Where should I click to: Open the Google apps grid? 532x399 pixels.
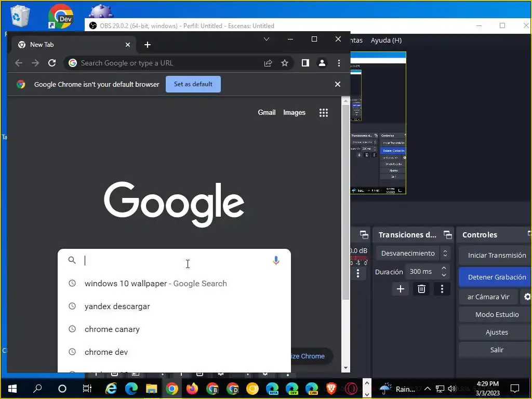[x=324, y=113]
